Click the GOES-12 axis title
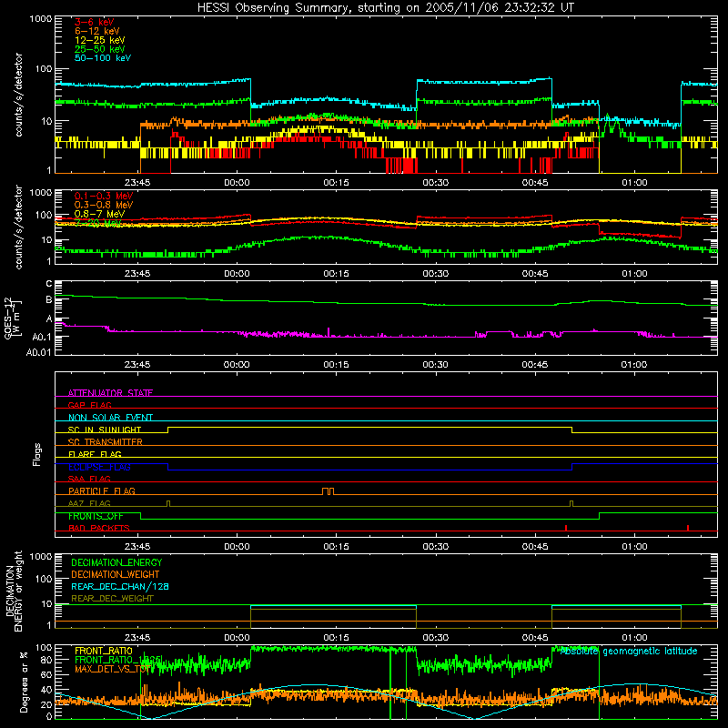Screen dimensions: 728x728 pos(13,318)
